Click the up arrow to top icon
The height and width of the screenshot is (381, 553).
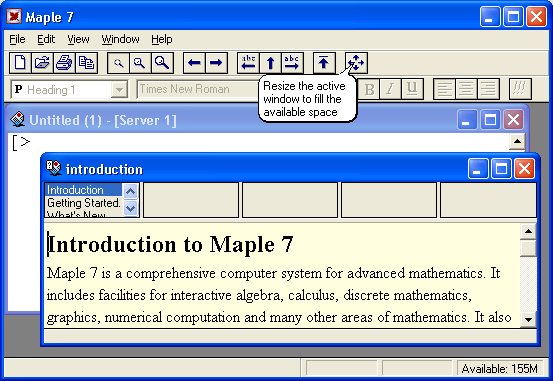pyautogui.click(x=324, y=63)
